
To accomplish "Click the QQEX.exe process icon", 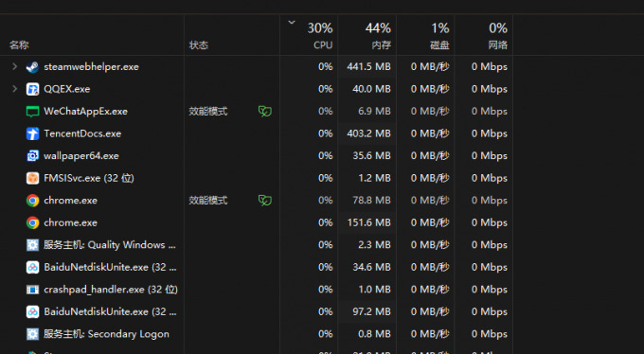I will [x=32, y=89].
